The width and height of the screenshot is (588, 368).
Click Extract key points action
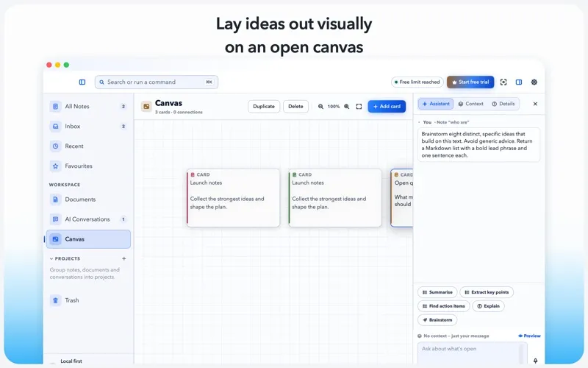[487, 292]
